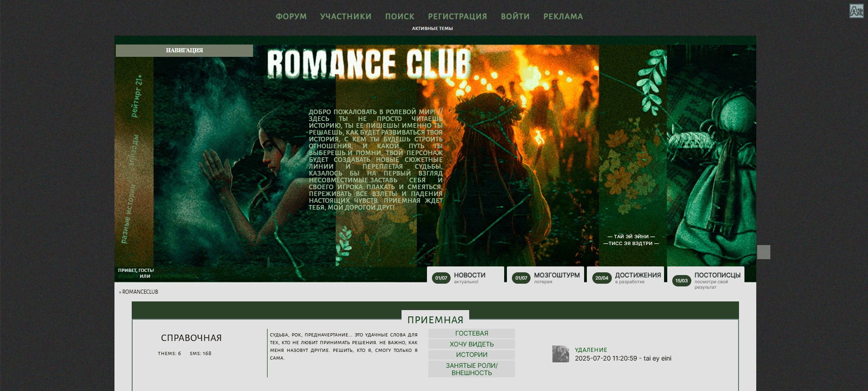Open the vertical разные истории link
Image resolution: width=868 pixels, height=391 pixels.
(128, 214)
